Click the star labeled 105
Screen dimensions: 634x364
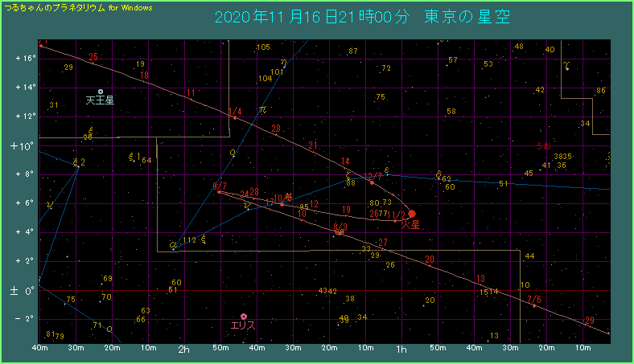262,47
